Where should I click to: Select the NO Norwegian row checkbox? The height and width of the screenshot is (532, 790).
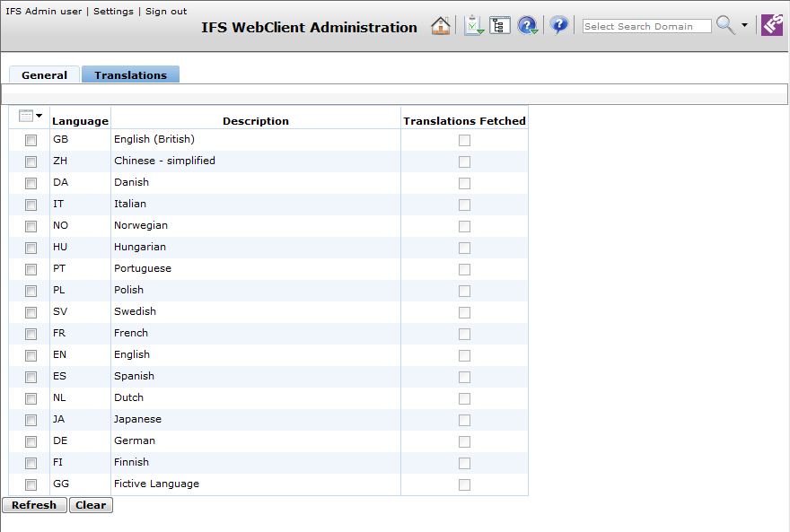31,226
